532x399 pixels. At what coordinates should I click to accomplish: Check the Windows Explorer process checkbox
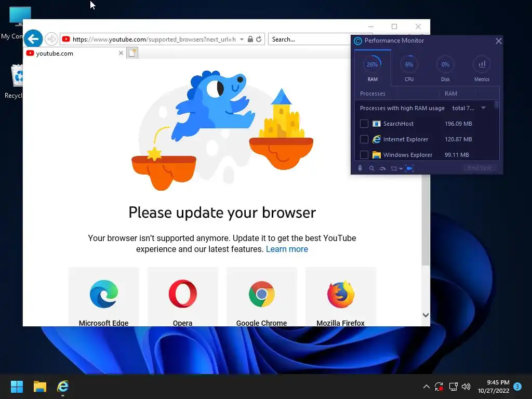coord(364,155)
